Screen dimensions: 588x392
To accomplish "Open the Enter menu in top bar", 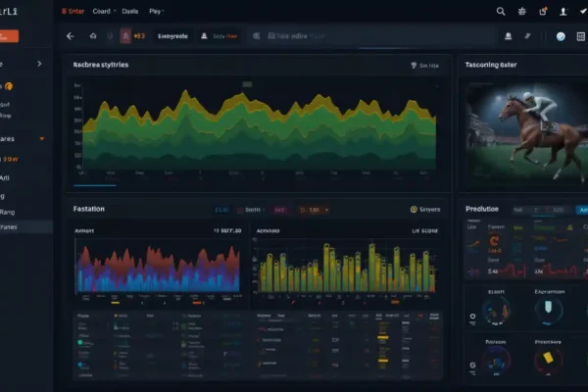I will (73, 11).
